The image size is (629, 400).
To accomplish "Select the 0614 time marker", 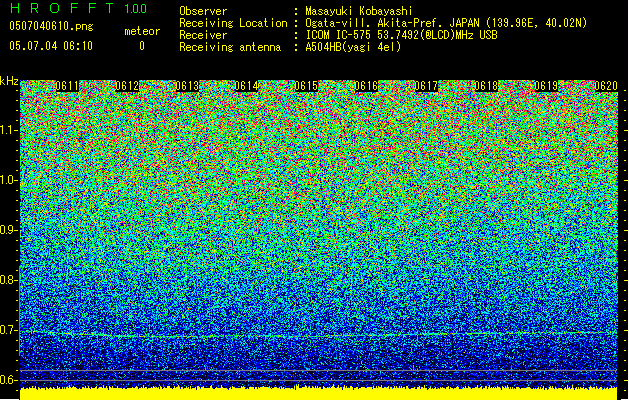I will pos(246,86).
